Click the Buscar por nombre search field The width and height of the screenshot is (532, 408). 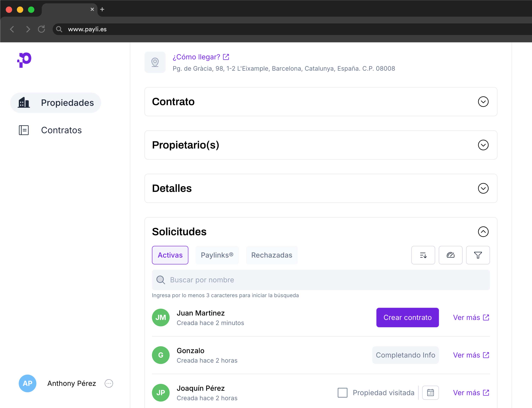click(320, 280)
